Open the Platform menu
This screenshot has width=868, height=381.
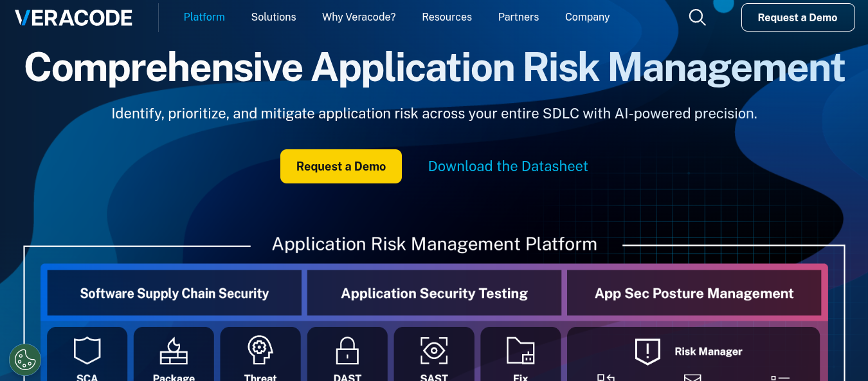204,17
